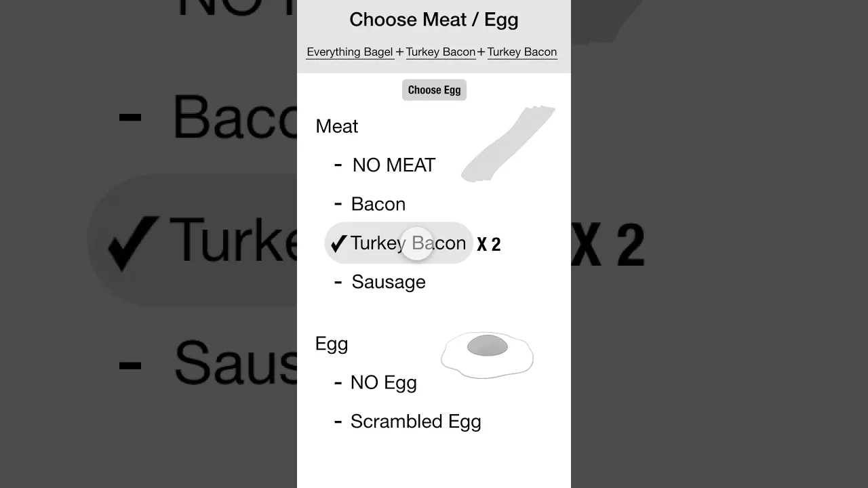Click the dash before NO MEAT
The width and height of the screenshot is (868, 488).
tap(338, 165)
